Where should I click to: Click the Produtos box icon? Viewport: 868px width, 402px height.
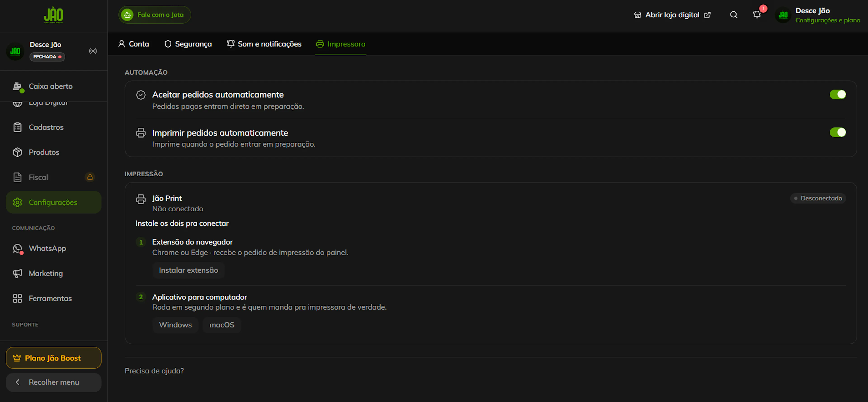pyautogui.click(x=18, y=152)
